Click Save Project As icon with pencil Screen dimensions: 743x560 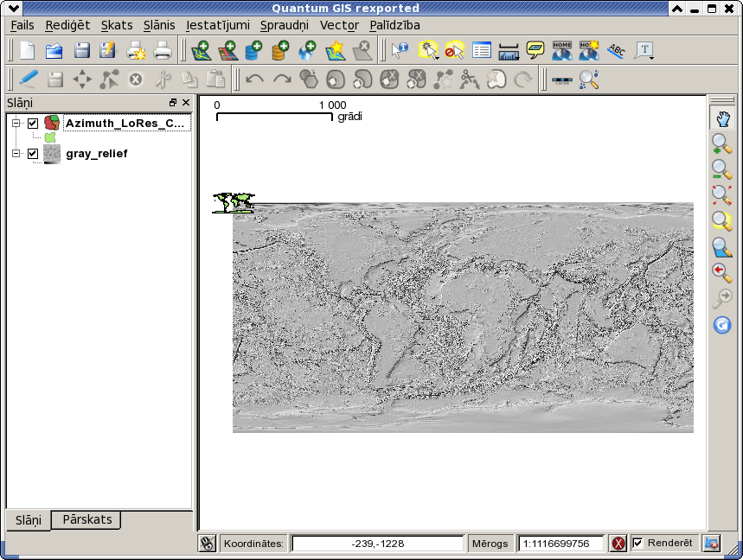coord(107,50)
